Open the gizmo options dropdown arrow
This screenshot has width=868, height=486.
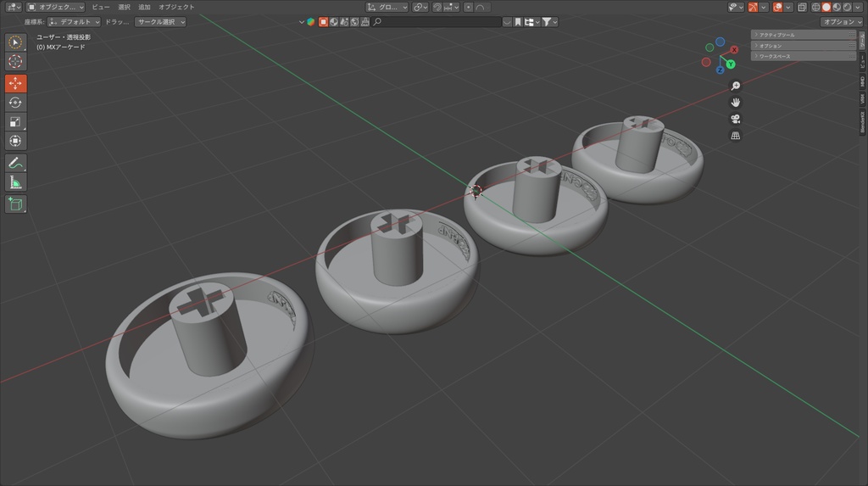coord(764,7)
